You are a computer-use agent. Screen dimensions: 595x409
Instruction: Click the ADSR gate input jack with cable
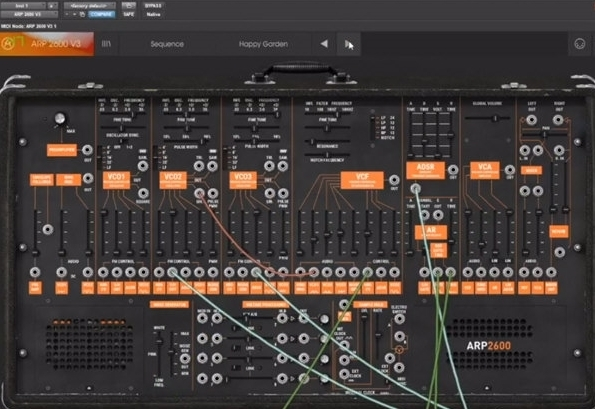[416, 188]
